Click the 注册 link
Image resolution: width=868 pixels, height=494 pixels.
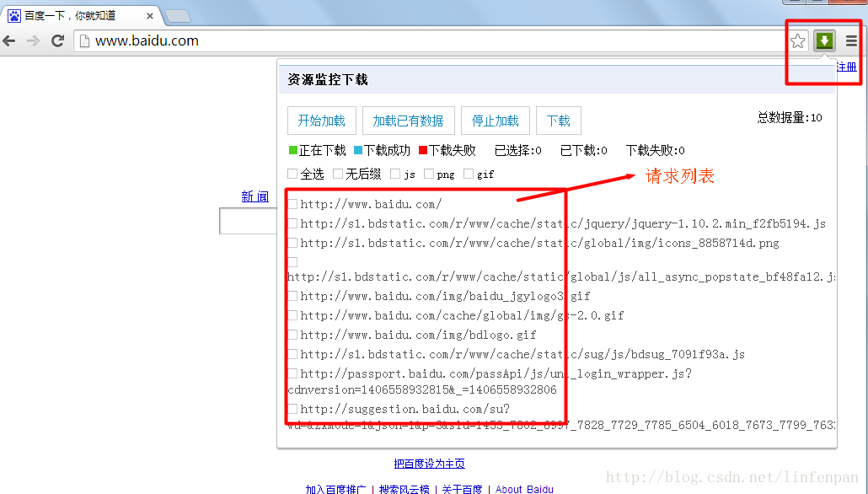[846, 67]
